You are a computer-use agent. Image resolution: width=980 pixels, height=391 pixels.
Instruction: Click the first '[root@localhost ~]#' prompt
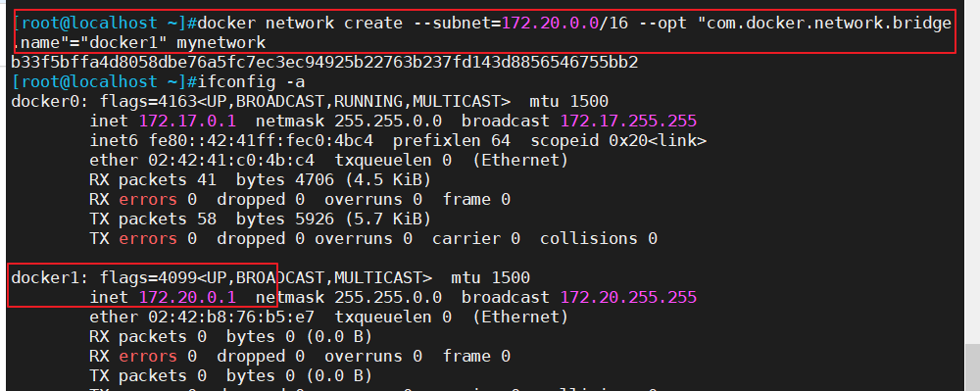(105, 24)
